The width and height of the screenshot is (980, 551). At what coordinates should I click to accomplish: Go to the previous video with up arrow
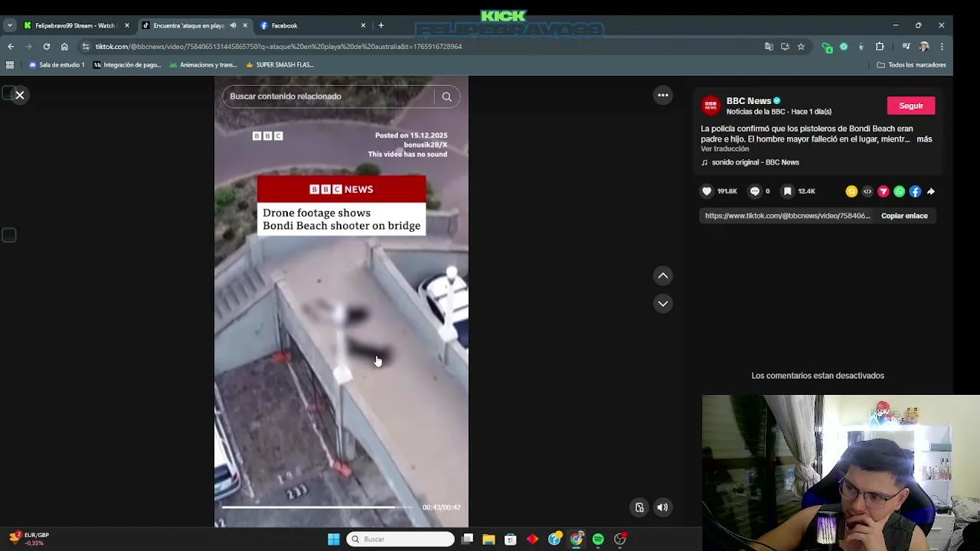tap(663, 275)
